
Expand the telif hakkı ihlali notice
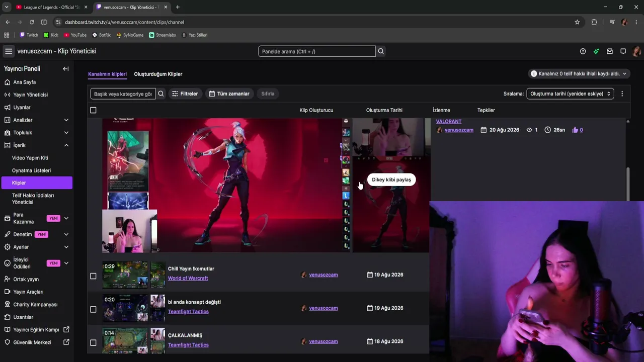[579, 73]
